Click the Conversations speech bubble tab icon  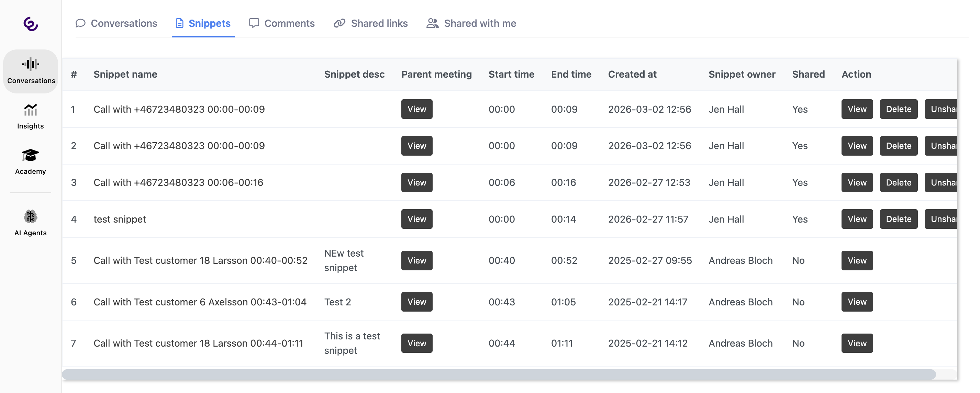tap(80, 23)
